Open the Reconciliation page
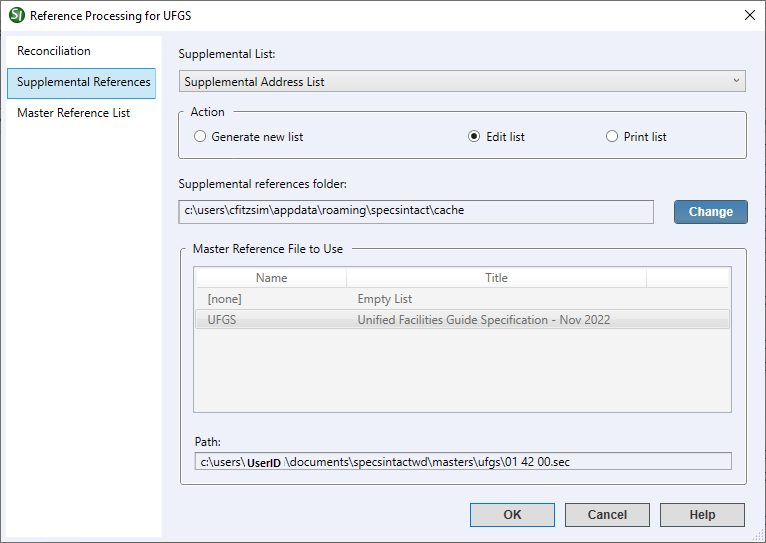Screen dimensions: 766x543 tap(54, 51)
